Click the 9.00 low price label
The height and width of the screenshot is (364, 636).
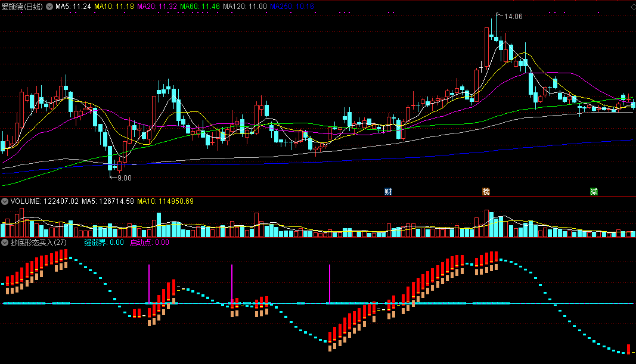[x=125, y=178]
